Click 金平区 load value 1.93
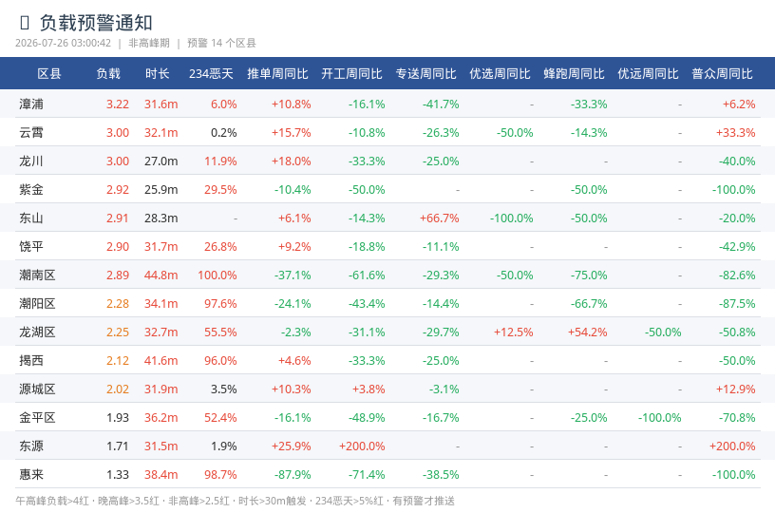 [x=118, y=418]
